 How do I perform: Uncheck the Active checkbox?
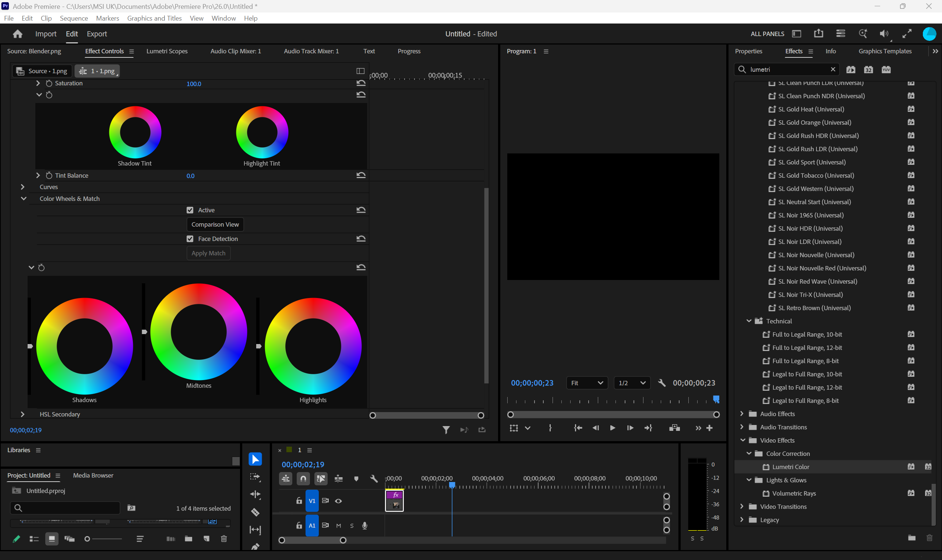pyautogui.click(x=190, y=210)
